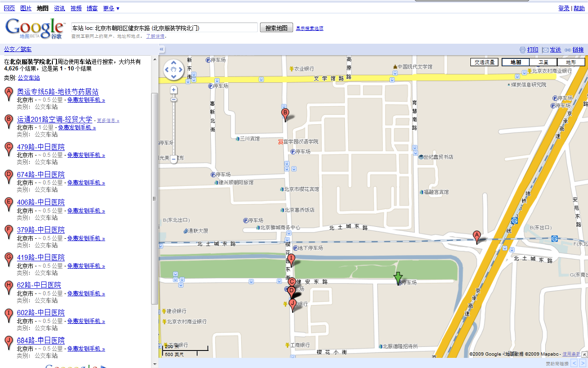Switch to 卫星 satellite view
This screenshot has width=588, height=368.
pos(543,62)
